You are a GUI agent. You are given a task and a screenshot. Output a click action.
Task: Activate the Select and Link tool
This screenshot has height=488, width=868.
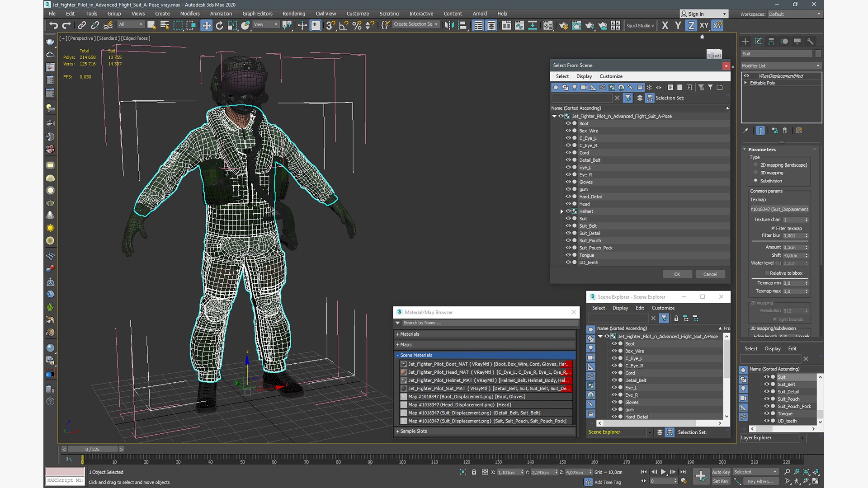click(82, 25)
